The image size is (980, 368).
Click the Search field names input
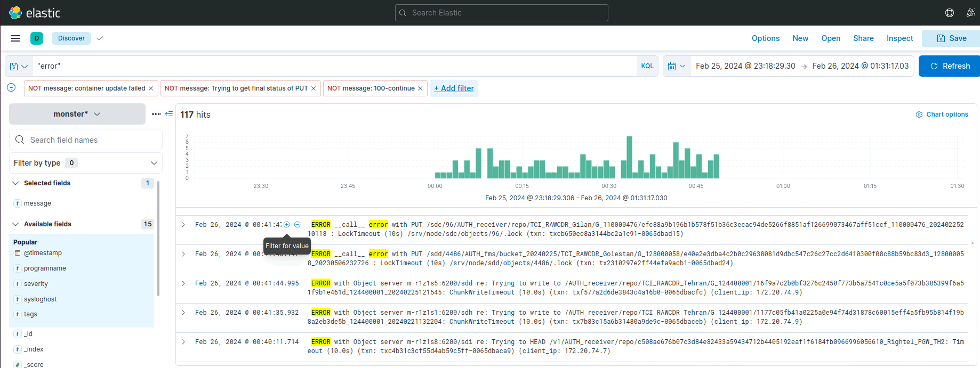pos(91,140)
